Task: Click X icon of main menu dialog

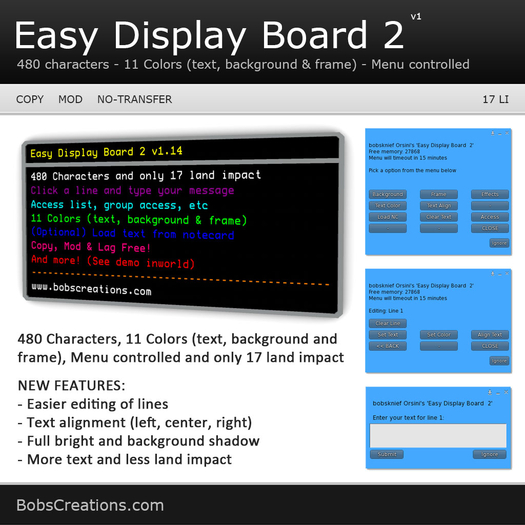Action: pos(507,133)
